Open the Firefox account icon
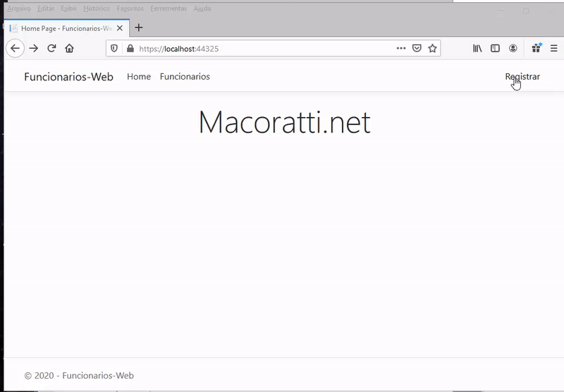Screen dimensions: 564x392 pyautogui.click(x=513, y=49)
